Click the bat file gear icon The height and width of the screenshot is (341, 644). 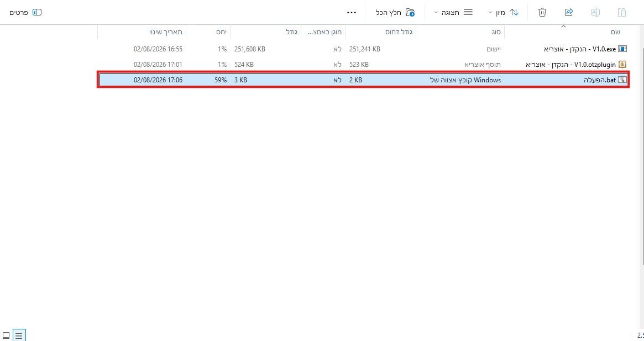[x=622, y=80]
